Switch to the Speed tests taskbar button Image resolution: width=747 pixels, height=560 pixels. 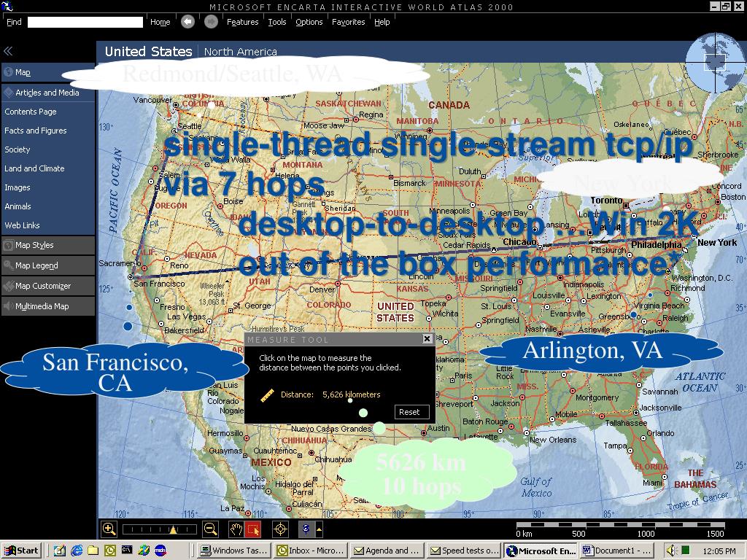tap(464, 551)
